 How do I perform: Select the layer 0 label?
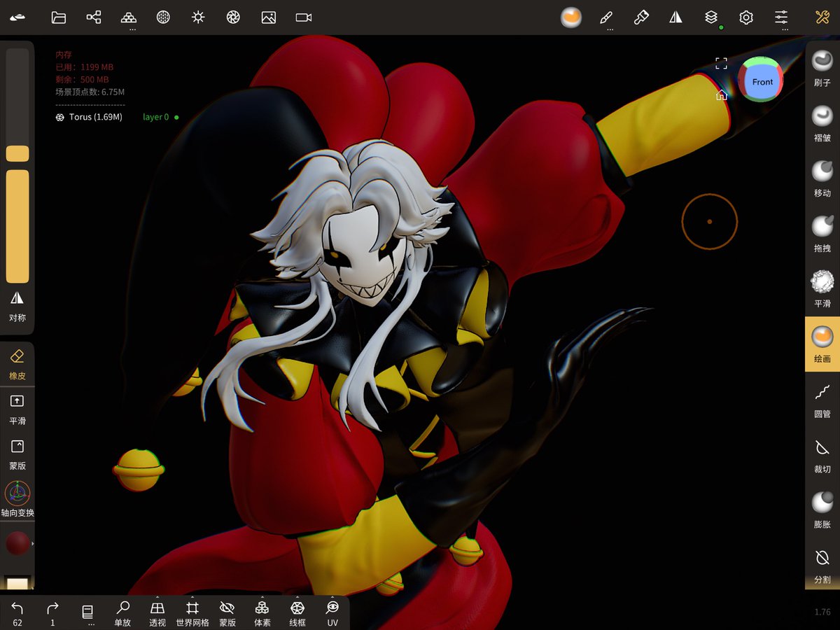tap(155, 117)
